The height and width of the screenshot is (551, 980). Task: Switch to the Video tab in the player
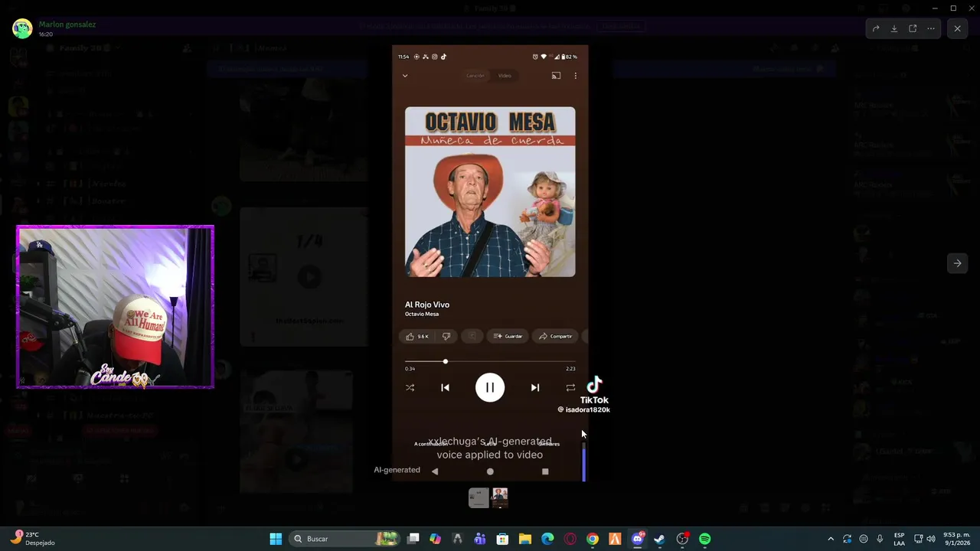click(x=505, y=76)
